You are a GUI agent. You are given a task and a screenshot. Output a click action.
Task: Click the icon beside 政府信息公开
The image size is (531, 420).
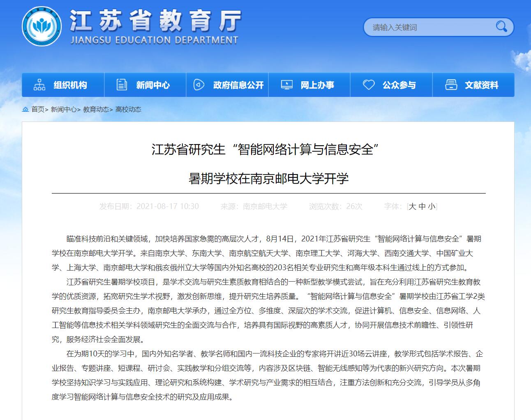coord(199,85)
